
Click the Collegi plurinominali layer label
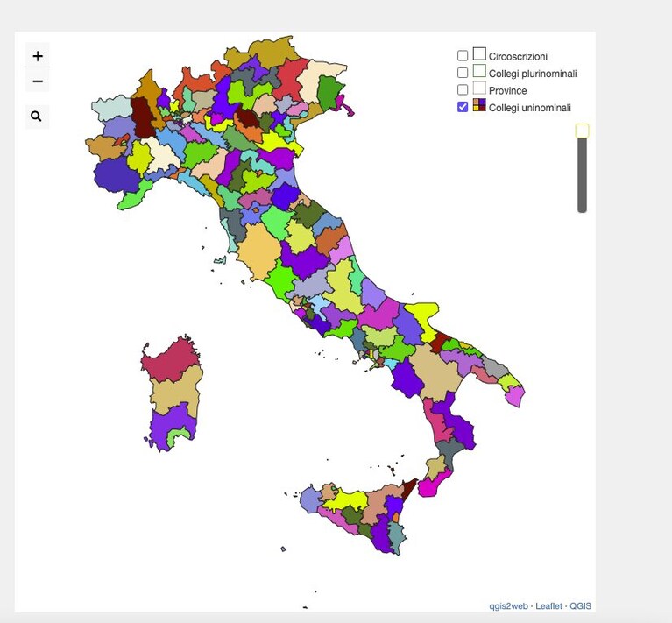[x=533, y=74]
